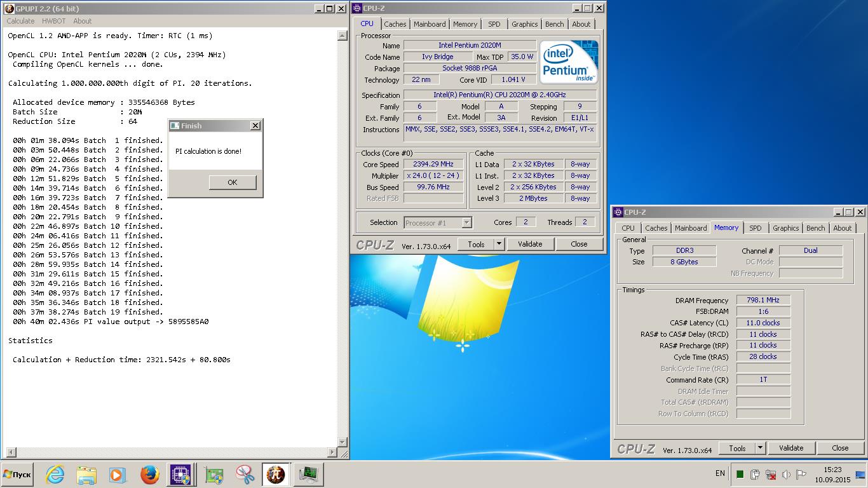The width and height of the screenshot is (868, 488).
Task: Click the Memory CPU-Z window title icon
Action: [618, 212]
